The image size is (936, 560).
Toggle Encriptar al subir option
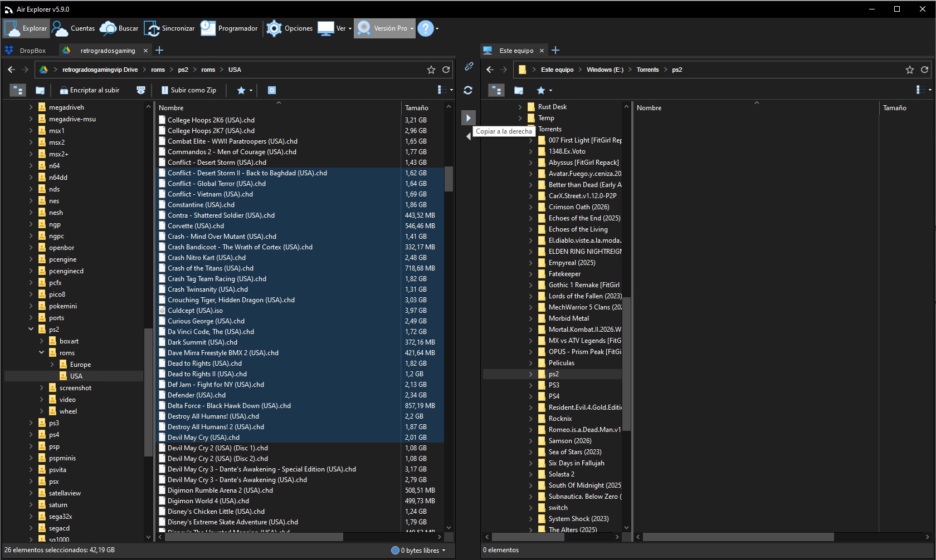pyautogui.click(x=90, y=90)
